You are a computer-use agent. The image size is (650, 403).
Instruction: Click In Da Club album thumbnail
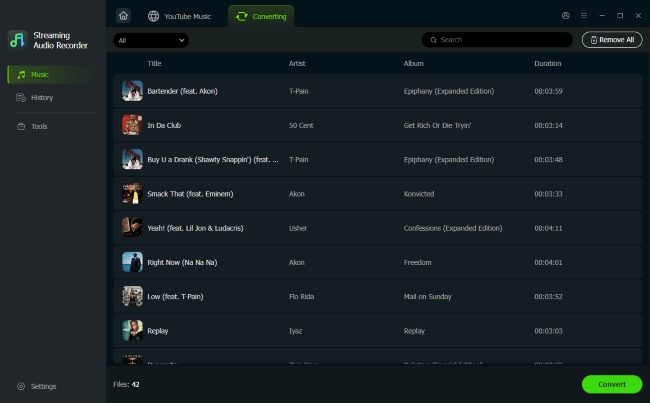[x=132, y=125]
